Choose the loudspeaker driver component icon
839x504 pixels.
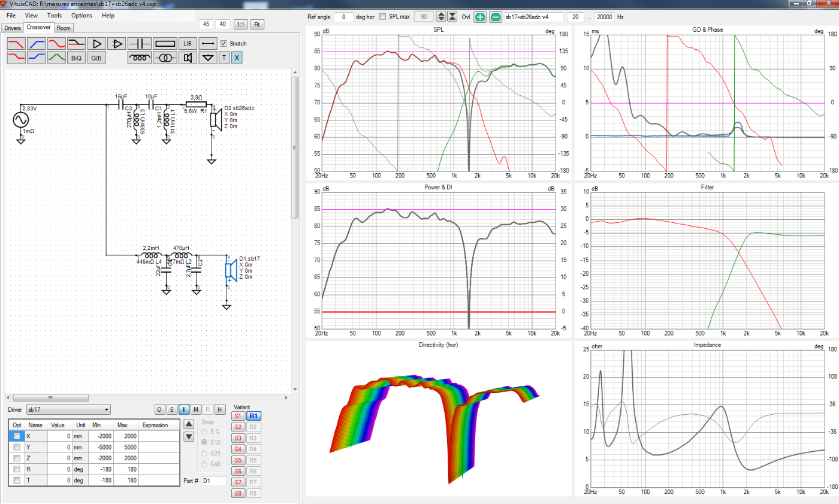(188, 58)
